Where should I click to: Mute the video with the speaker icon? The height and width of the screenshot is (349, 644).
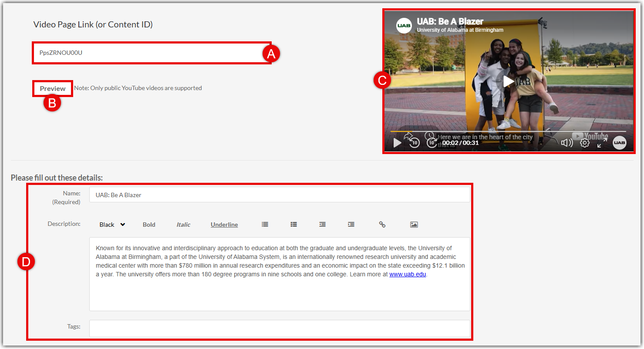point(566,143)
